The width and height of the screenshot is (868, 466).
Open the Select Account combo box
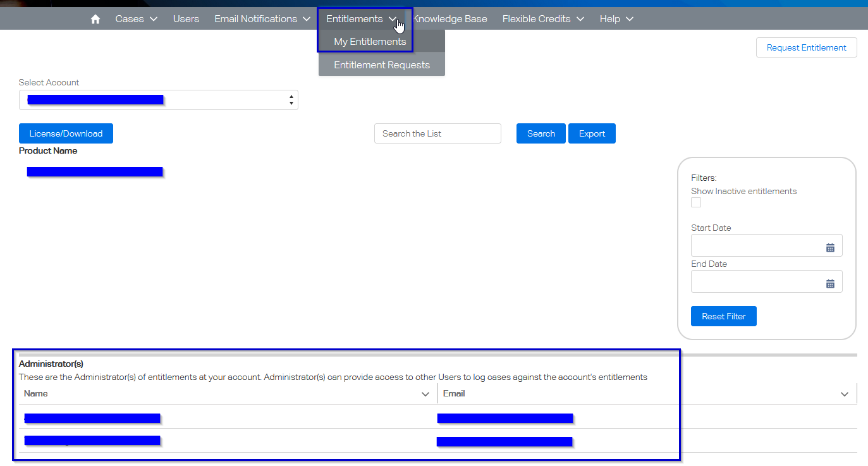[158, 100]
